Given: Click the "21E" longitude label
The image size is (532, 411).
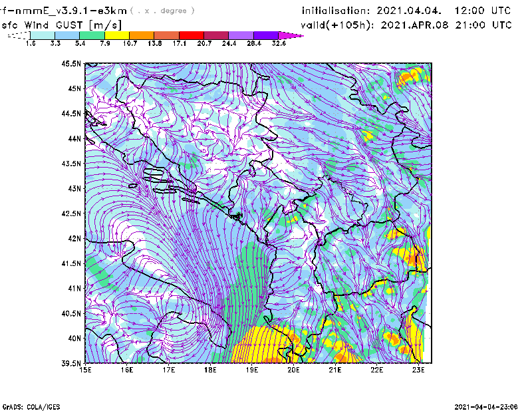Looking at the screenshot, I should click(335, 370).
